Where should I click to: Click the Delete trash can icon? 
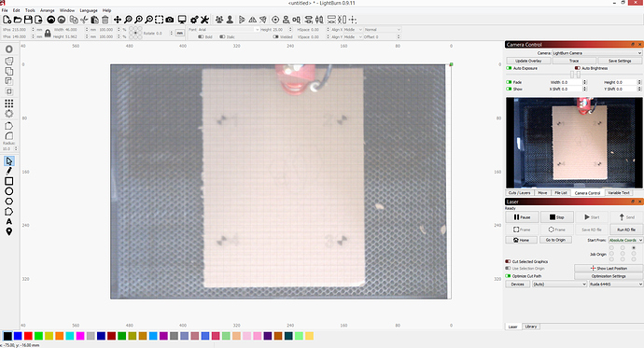pyautogui.click(x=105, y=20)
